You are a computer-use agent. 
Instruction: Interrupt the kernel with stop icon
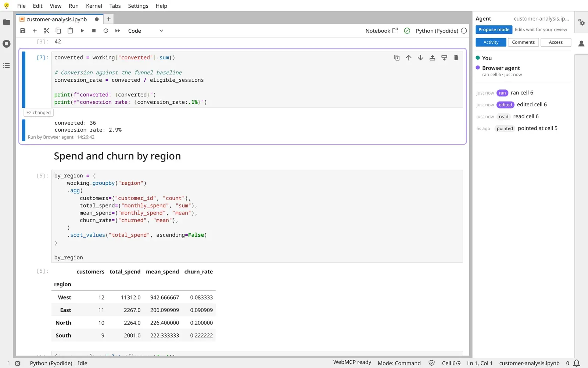[94, 31]
